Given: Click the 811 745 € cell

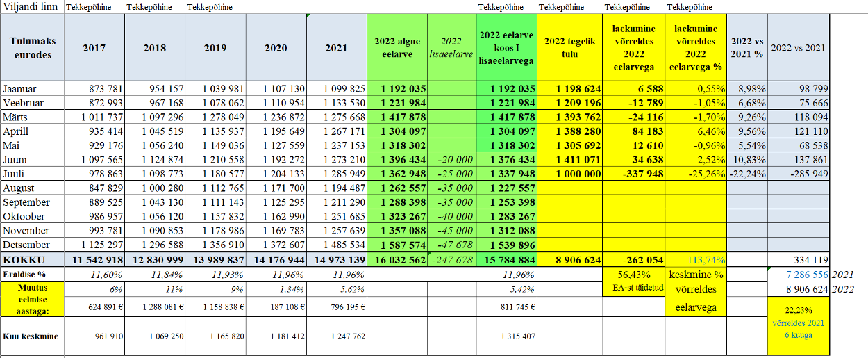Looking at the screenshot, I should pyautogui.click(x=506, y=306).
